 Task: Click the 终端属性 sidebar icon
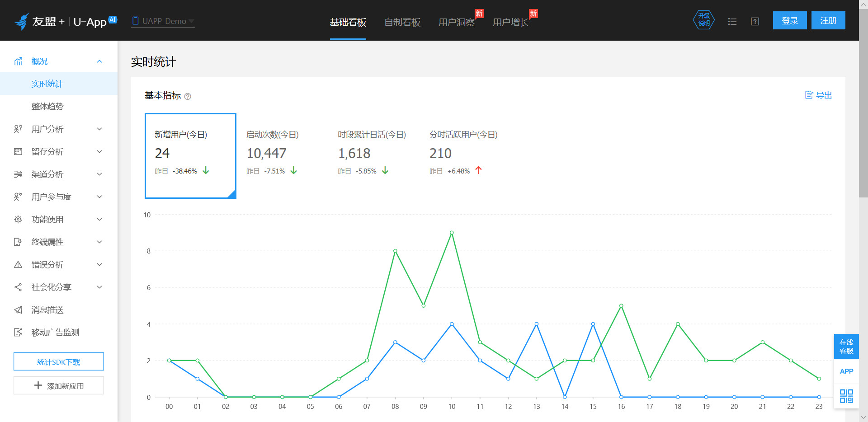pyautogui.click(x=18, y=242)
